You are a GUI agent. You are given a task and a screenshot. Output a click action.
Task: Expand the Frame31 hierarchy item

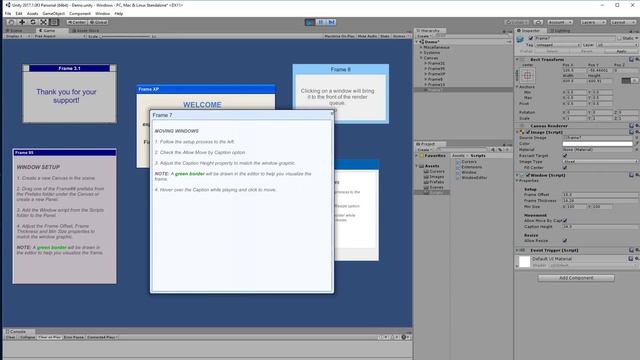(426, 63)
